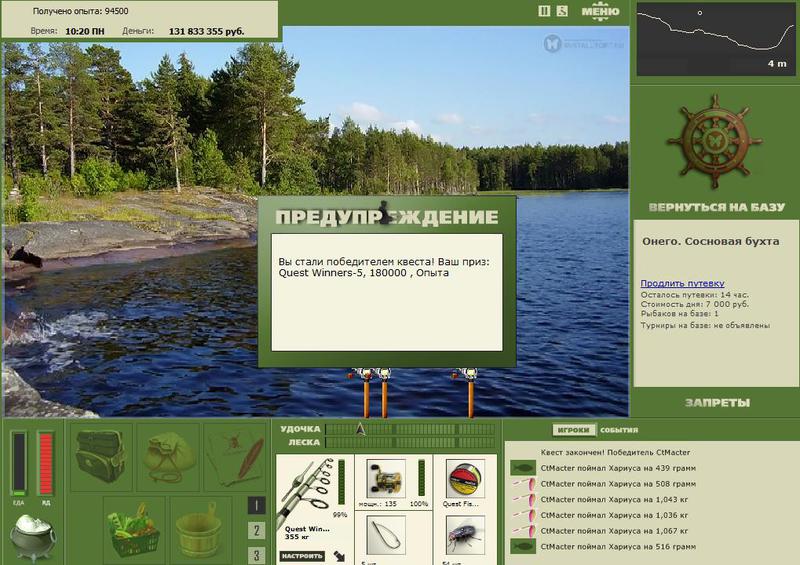Click the lure icon beside 1,067 кг catch

[523, 531]
